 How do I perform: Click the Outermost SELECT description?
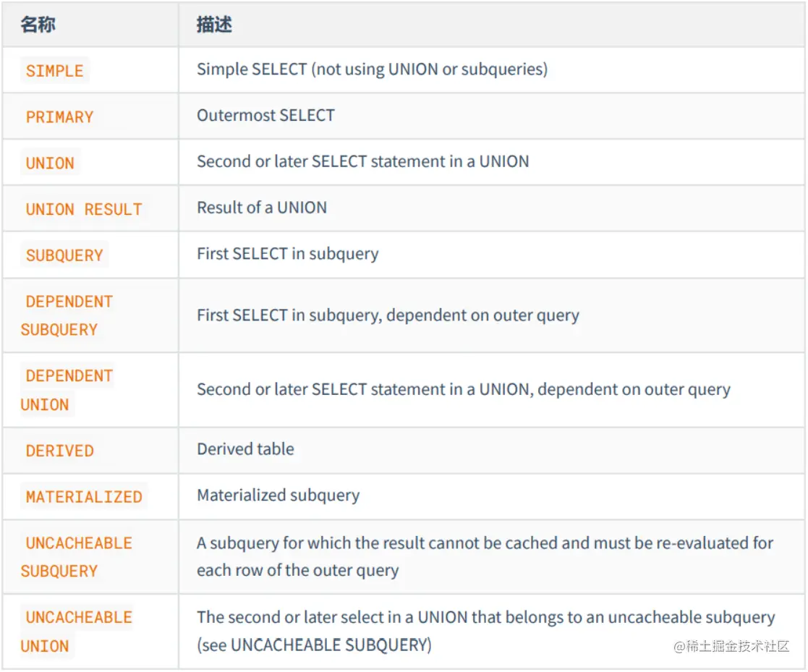pos(266,116)
